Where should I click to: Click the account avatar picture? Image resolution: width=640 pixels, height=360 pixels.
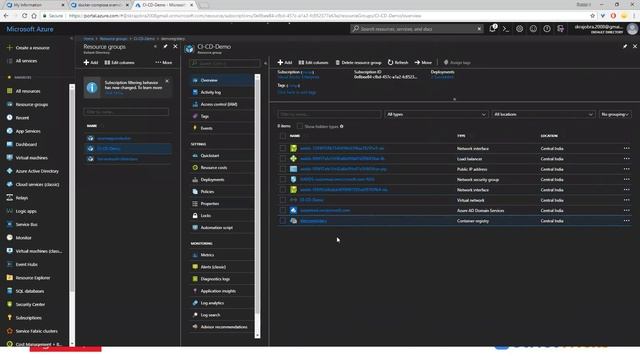click(632, 29)
